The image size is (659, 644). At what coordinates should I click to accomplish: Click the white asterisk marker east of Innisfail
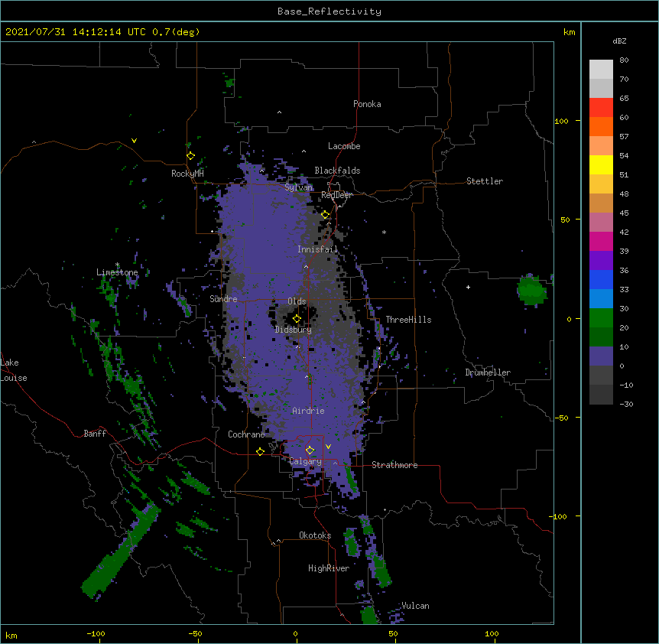(x=384, y=232)
